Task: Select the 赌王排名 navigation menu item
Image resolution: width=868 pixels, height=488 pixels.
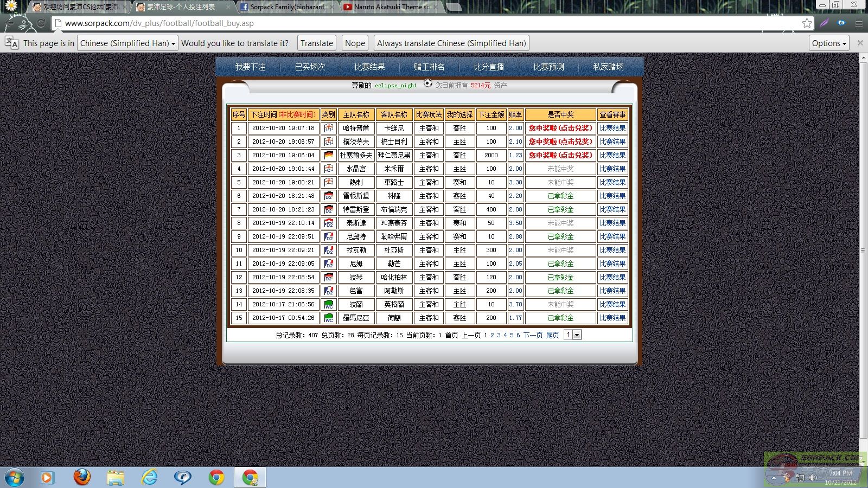Action: 429,67
